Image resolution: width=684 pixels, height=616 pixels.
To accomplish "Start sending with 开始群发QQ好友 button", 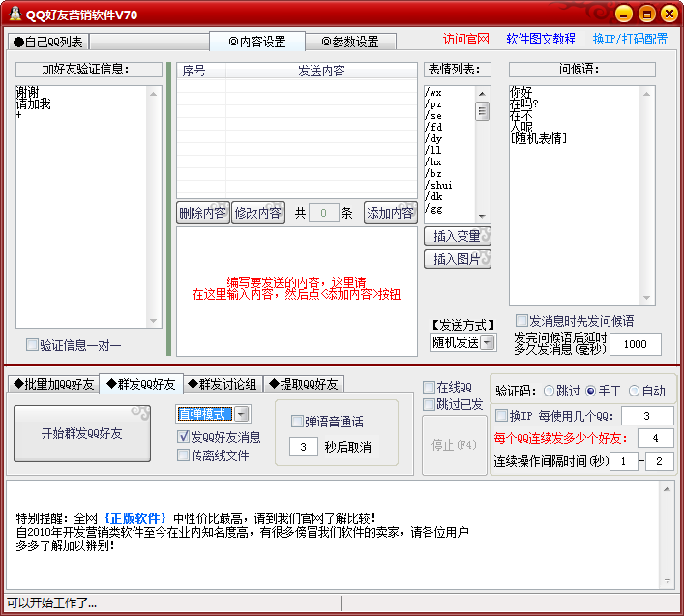I will tap(82, 433).
